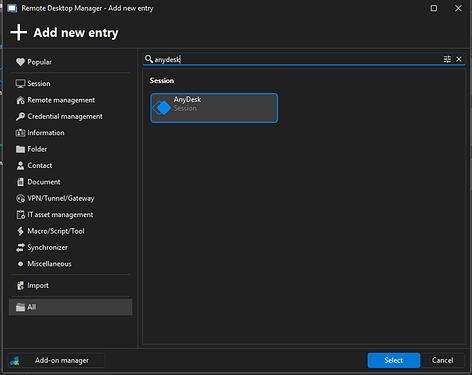Click the IT asset management icon
Screen dimensions: 472x375
pyautogui.click(x=20, y=215)
